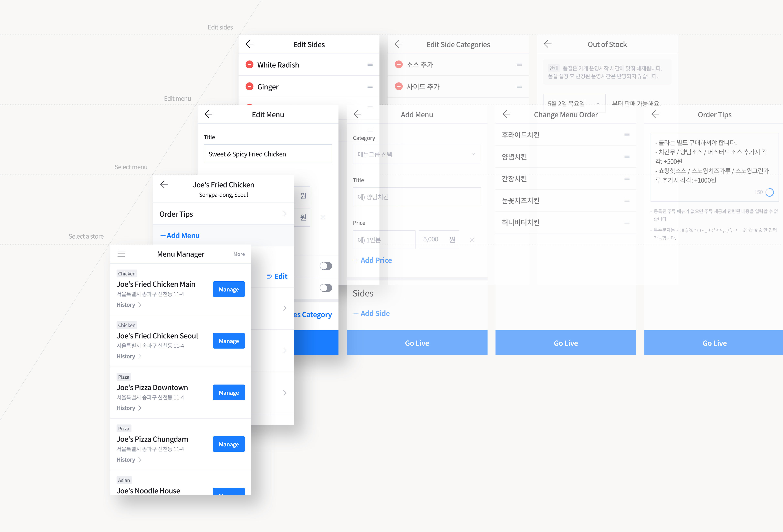Go back from Change Menu Order screen
The image size is (783, 532).
(x=506, y=114)
